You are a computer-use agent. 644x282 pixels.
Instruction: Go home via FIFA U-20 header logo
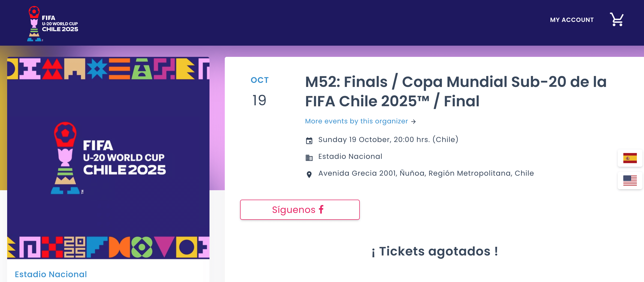point(53,23)
